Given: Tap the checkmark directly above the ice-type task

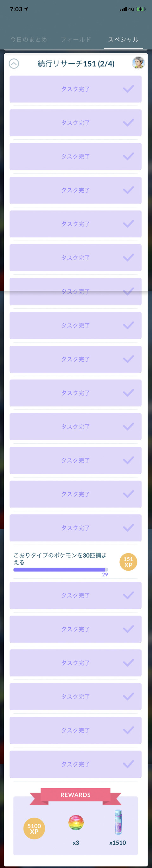Looking at the screenshot, I should point(128,528).
